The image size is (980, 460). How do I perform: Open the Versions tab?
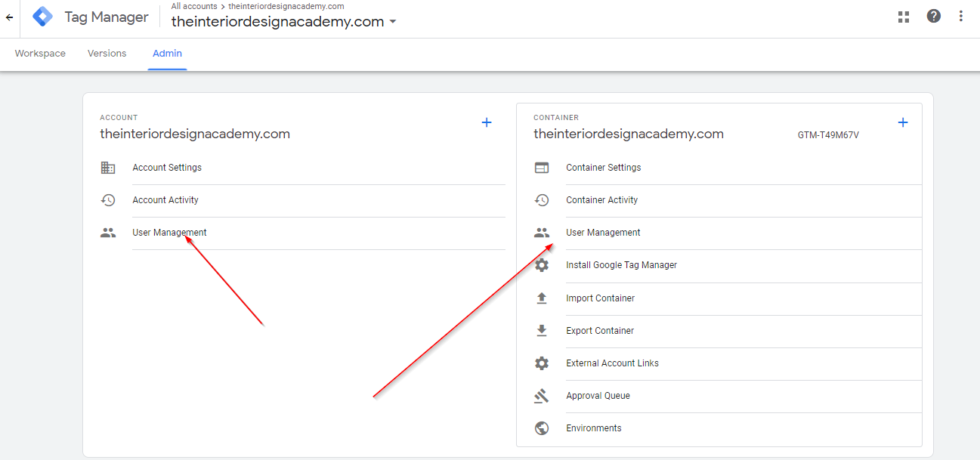(107, 53)
